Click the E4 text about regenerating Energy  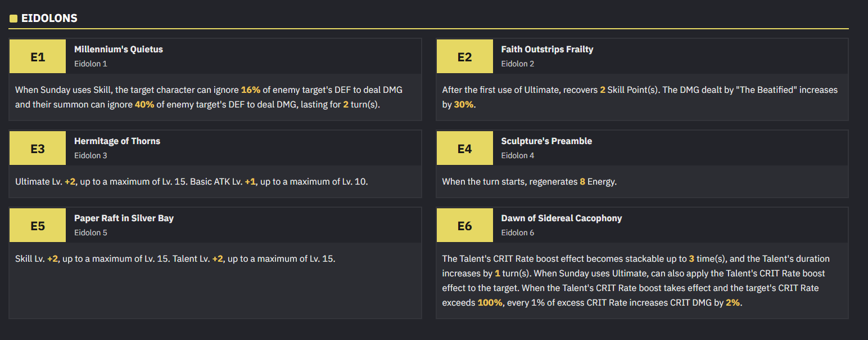529,182
